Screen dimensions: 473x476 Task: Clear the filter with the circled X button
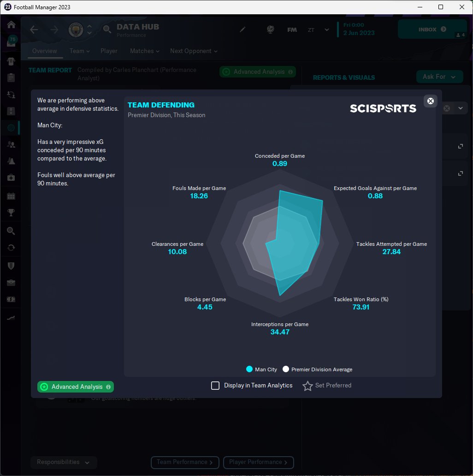[x=447, y=108]
